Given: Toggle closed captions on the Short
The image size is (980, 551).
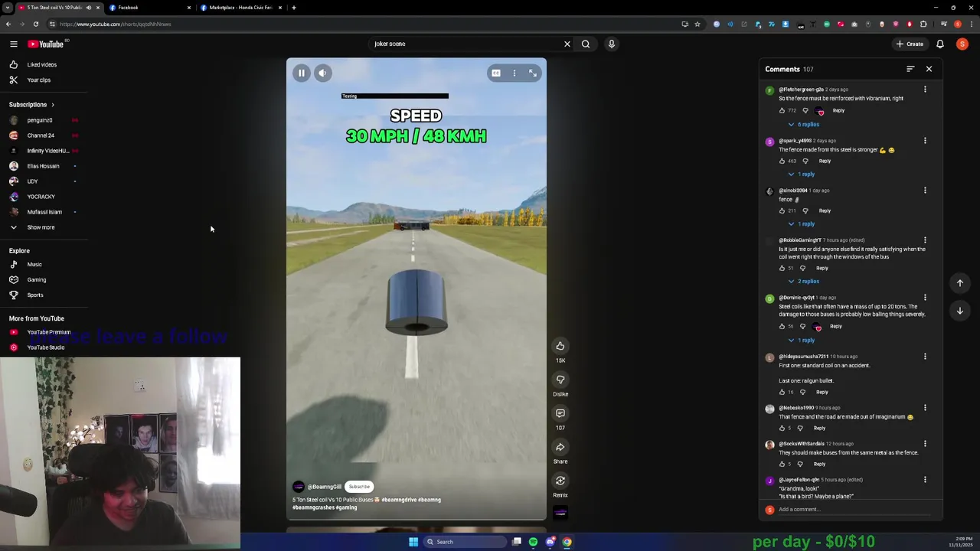Looking at the screenshot, I should pos(496,73).
